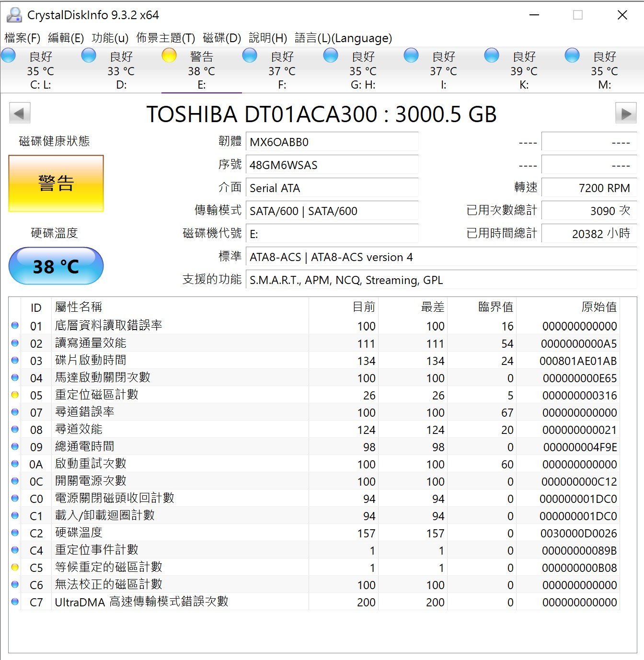Viewport: 644px width, 660px height.
Task: Click the status dot for attribute C4
Action: tap(15, 550)
